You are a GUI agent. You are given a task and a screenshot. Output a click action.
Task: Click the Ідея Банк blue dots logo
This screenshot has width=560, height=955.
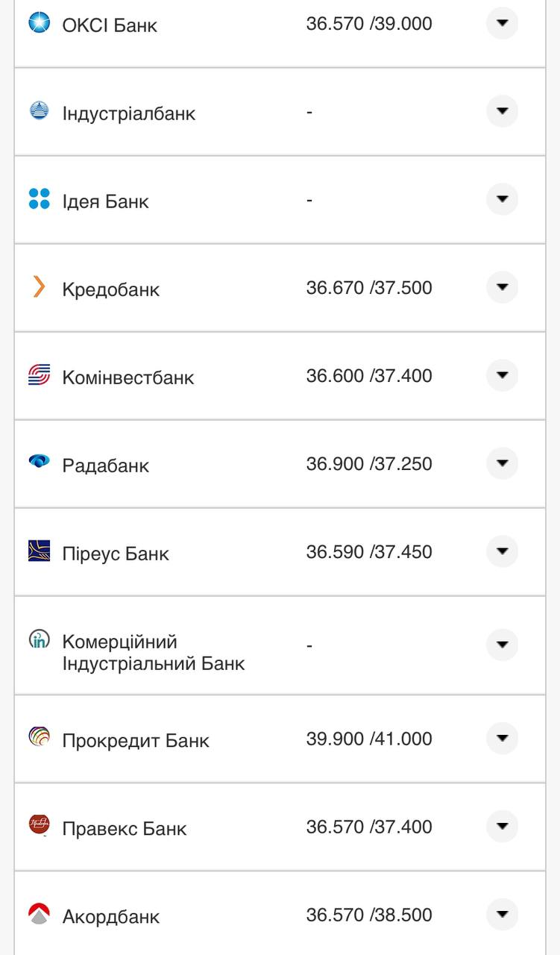pos(40,199)
